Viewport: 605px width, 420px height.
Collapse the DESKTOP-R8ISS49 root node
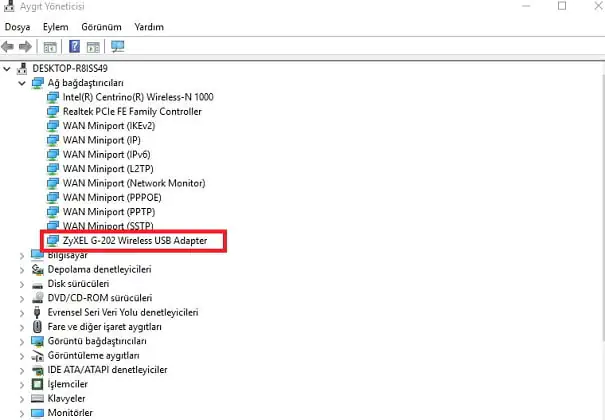coord(7,69)
